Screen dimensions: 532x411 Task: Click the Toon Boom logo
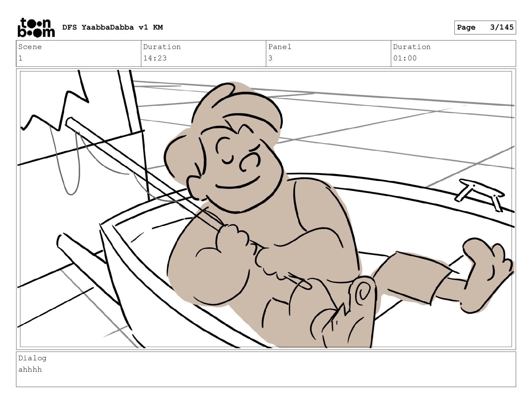(x=36, y=27)
